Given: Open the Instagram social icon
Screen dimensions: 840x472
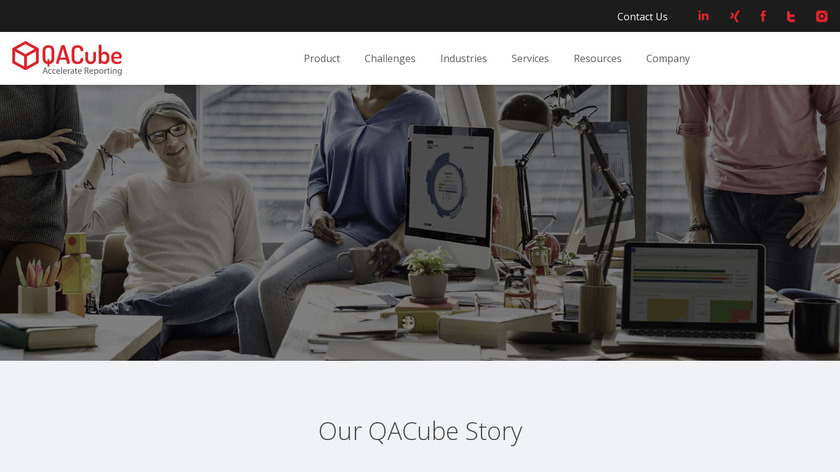Looking at the screenshot, I should pos(821,16).
